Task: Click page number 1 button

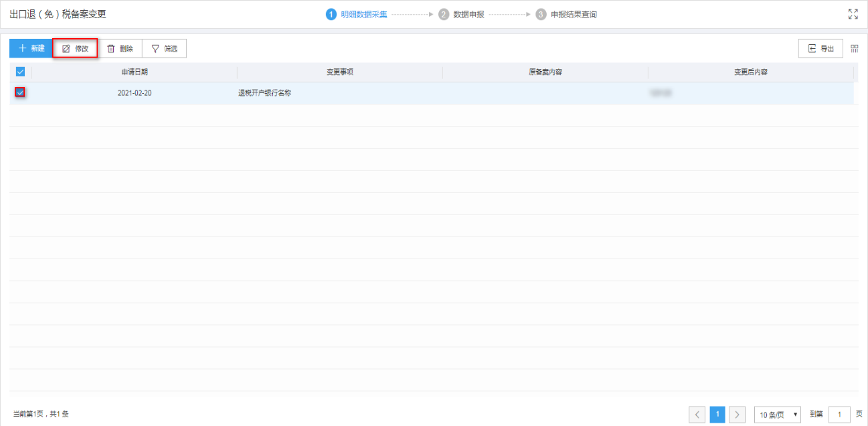Action: [717, 414]
